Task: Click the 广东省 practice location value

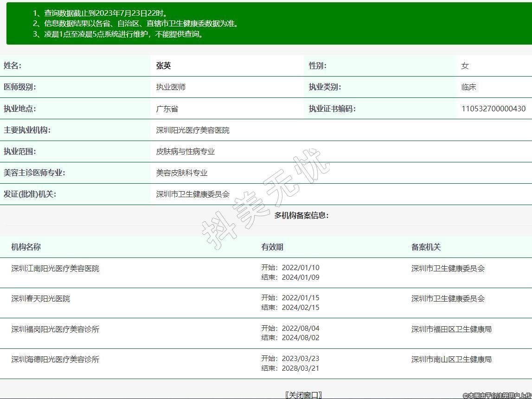Action: pyautogui.click(x=167, y=109)
